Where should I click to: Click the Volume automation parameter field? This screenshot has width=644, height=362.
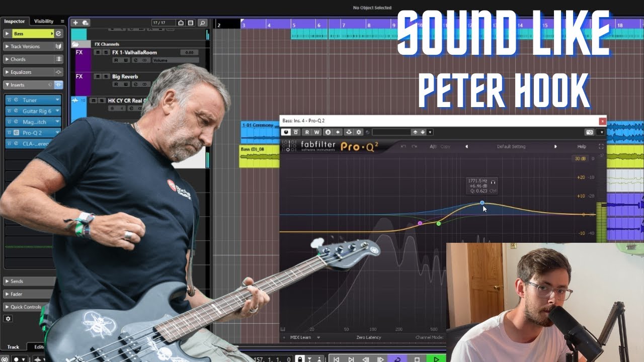click(175, 60)
